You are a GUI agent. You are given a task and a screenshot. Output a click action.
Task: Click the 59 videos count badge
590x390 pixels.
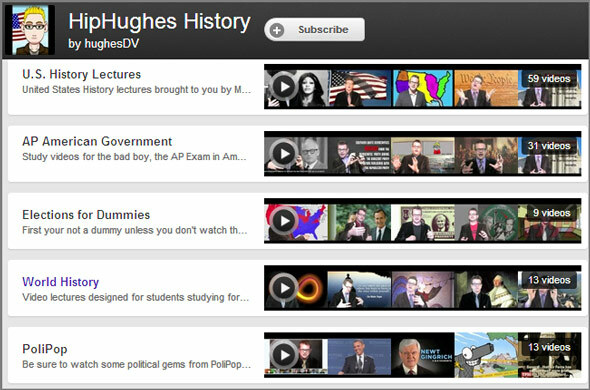point(549,79)
